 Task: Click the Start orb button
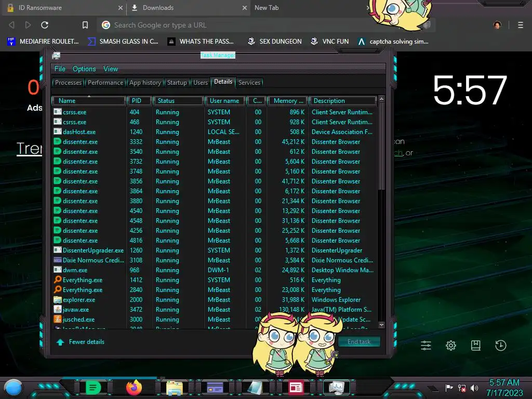pyautogui.click(x=13, y=388)
